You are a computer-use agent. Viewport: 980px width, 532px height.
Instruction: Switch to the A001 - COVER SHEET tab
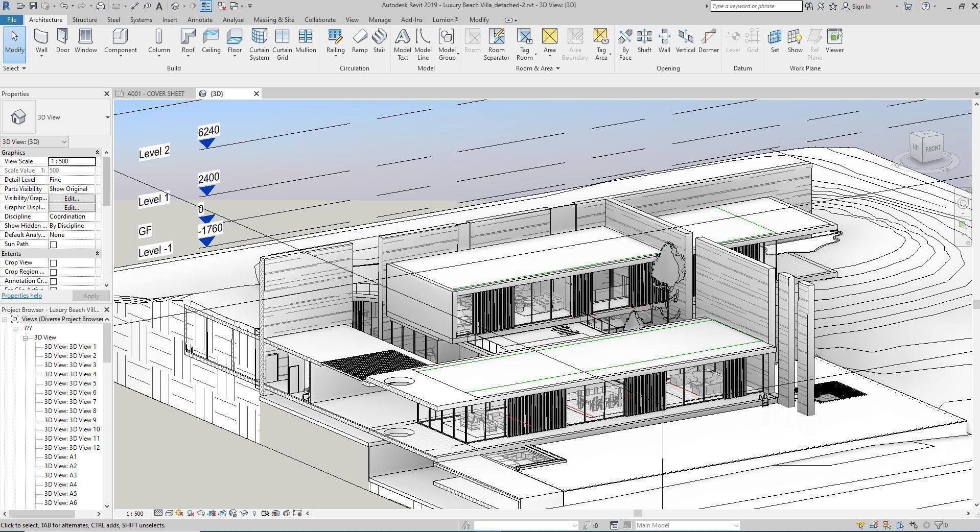tap(155, 94)
